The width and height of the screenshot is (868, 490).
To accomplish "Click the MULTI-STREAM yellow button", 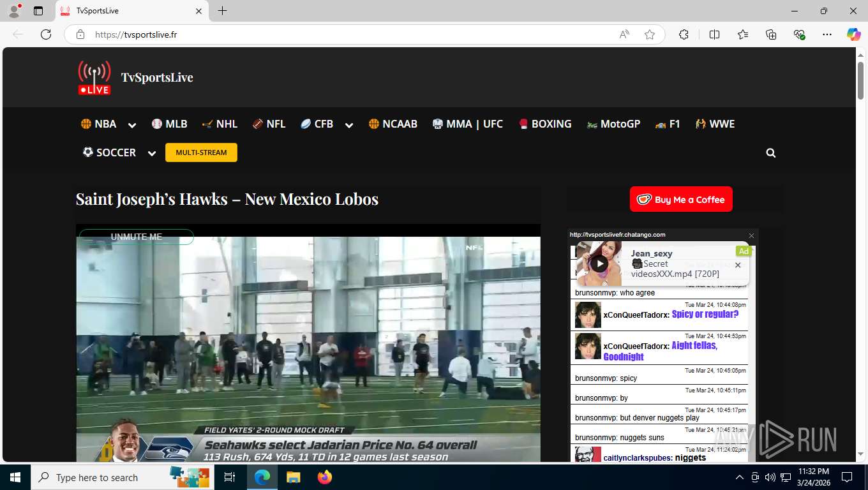I will tap(201, 152).
